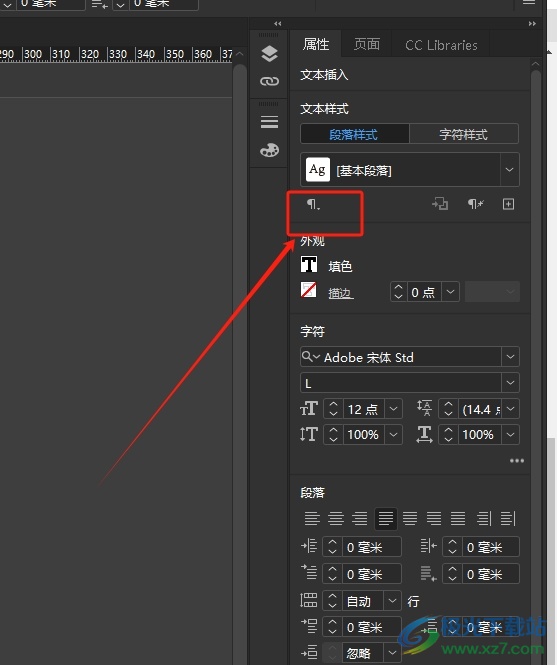Switch to the 页面 tab
Viewport: 557px width, 665px height.
367,44
